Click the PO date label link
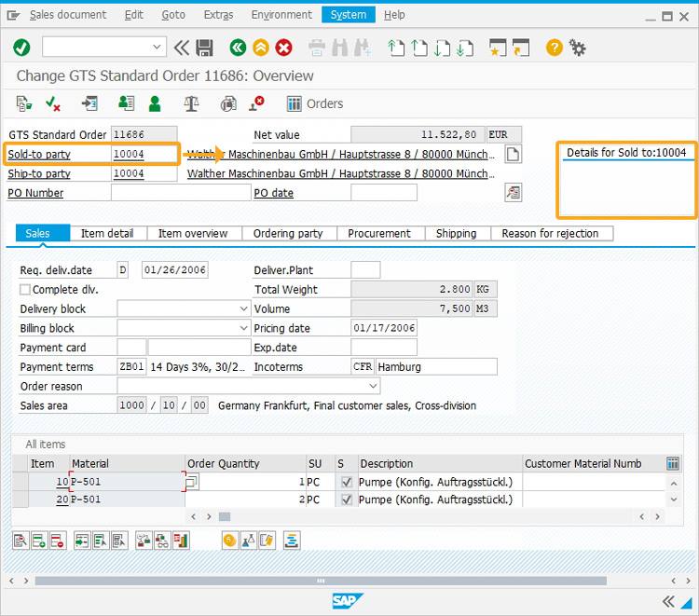This screenshot has height=616, width=699. pos(274,193)
